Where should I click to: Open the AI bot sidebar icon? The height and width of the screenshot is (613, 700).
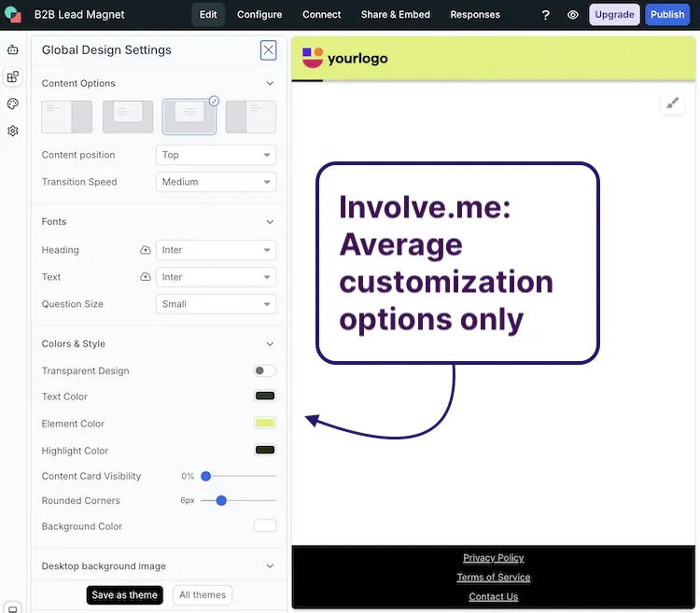(x=13, y=50)
